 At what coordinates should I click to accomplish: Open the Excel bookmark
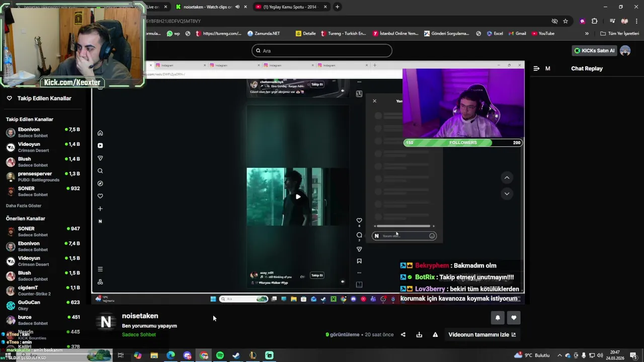pos(494,33)
